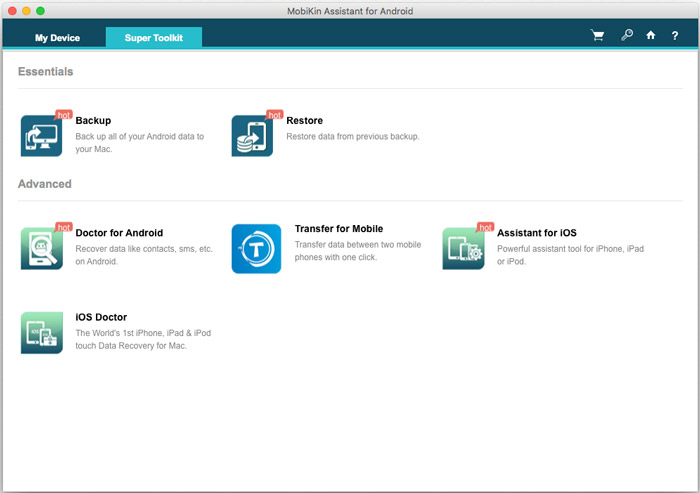Select the Super Toolkit tab
This screenshot has width=700, height=493.
click(154, 38)
